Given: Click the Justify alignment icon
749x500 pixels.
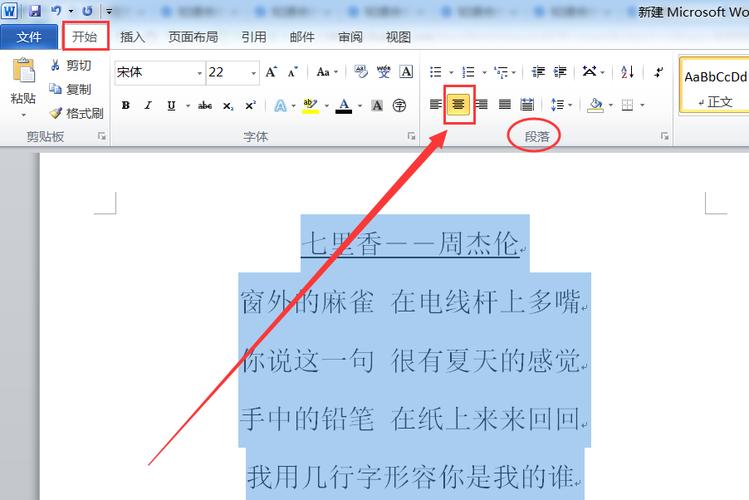Looking at the screenshot, I should [x=505, y=104].
